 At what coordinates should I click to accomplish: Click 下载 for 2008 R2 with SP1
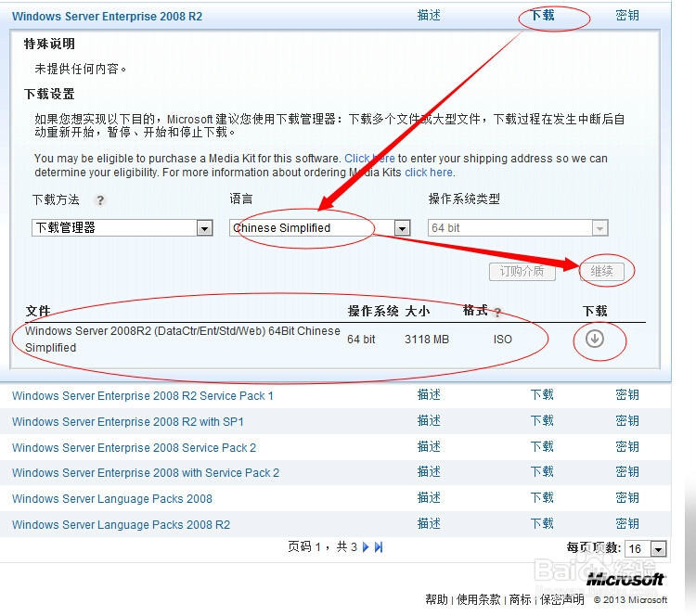[x=542, y=421]
